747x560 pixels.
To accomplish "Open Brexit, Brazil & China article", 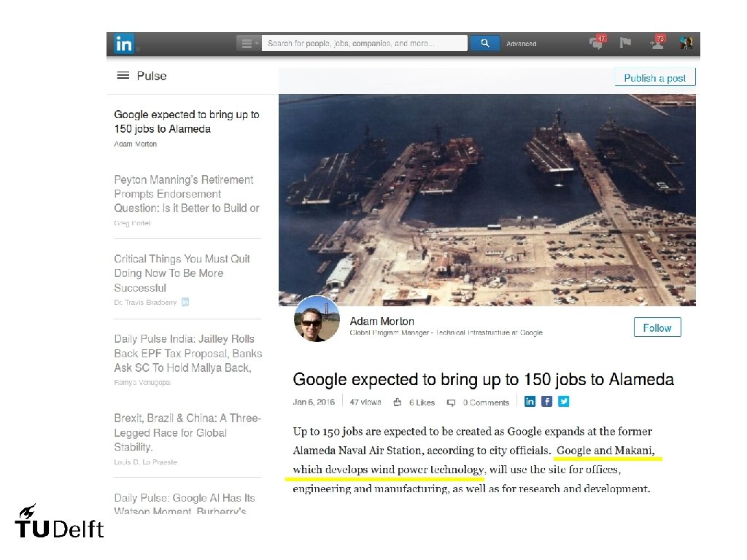I will pyautogui.click(x=187, y=432).
